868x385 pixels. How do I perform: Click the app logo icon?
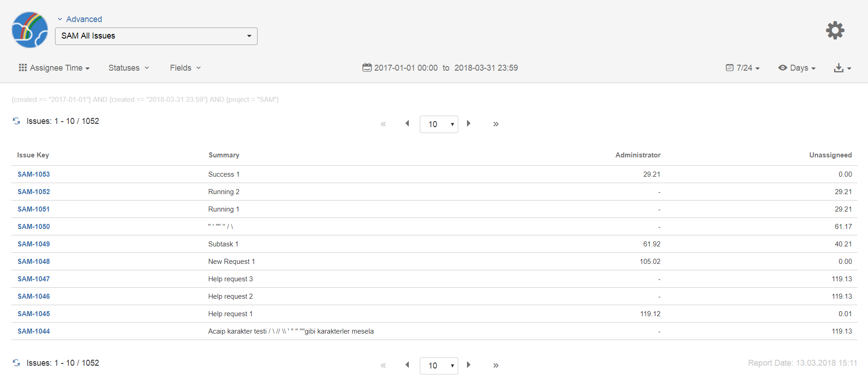coord(30,30)
